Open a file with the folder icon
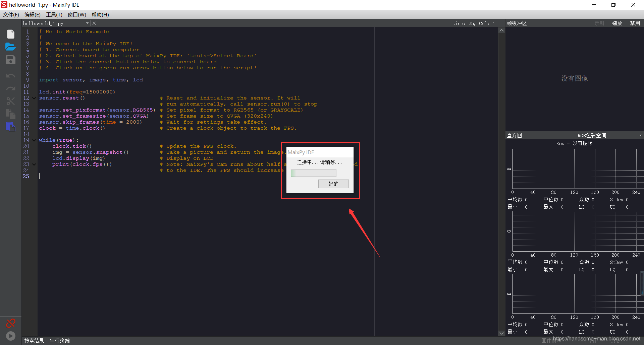This screenshot has height=345, width=644. 11,47
